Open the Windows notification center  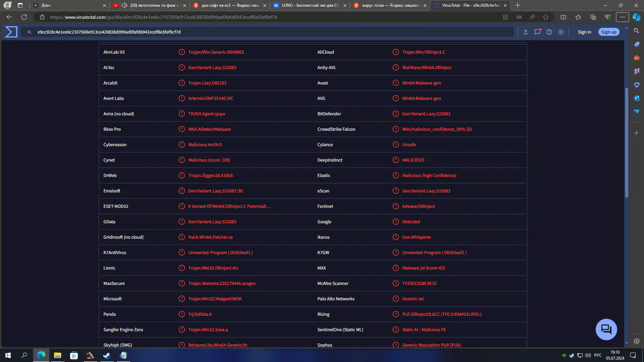633,355
